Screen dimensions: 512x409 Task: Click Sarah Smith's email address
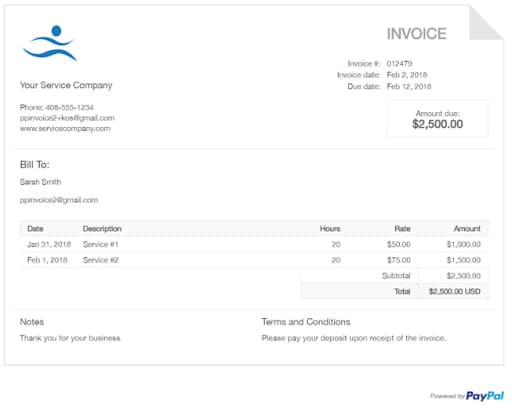point(59,200)
